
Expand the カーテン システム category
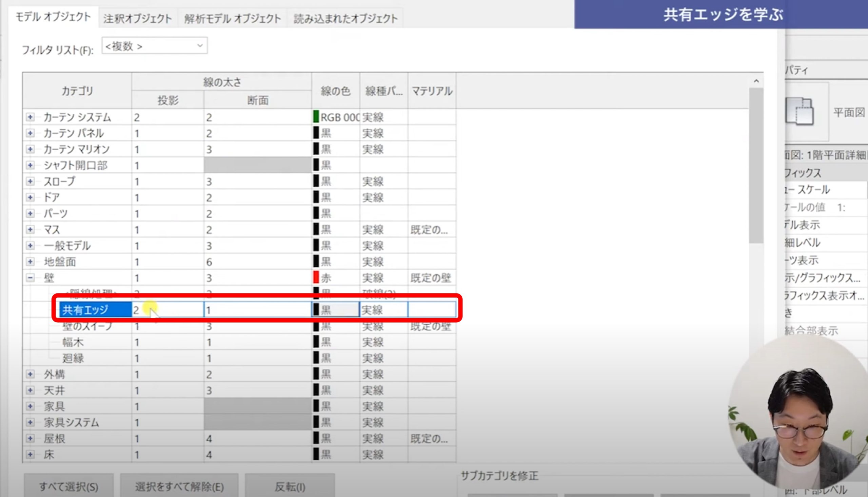(30, 117)
